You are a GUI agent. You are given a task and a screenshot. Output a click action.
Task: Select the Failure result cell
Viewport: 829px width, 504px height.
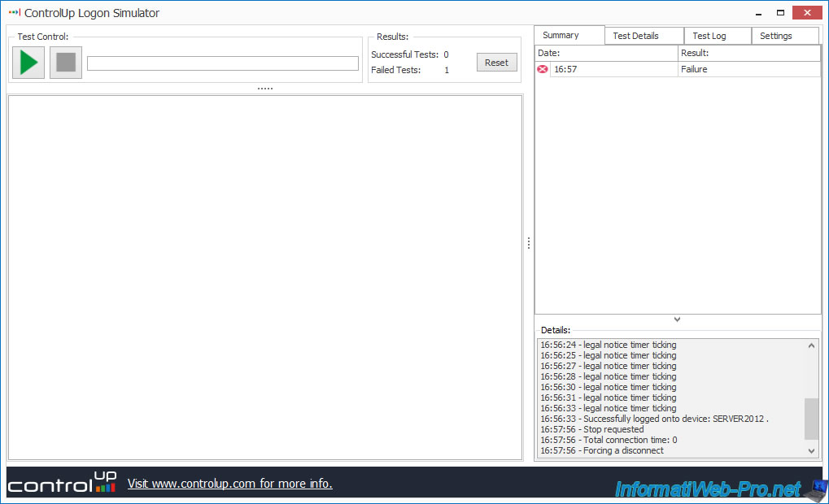pos(749,69)
